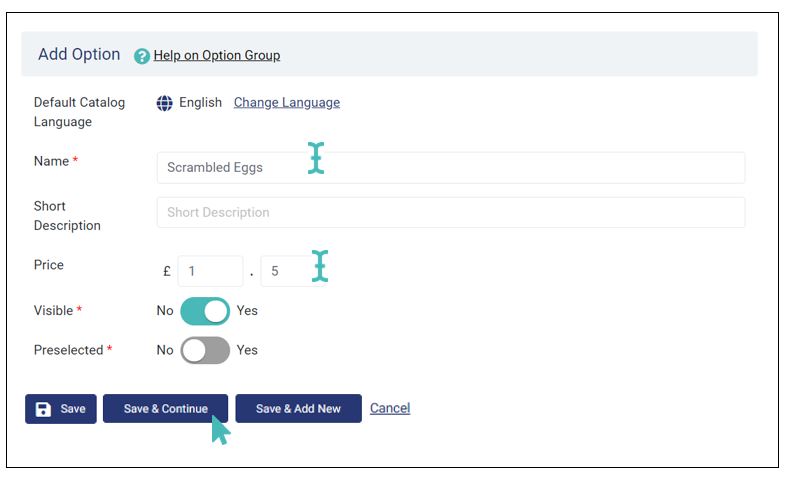Click the Visible label

(x=53, y=311)
